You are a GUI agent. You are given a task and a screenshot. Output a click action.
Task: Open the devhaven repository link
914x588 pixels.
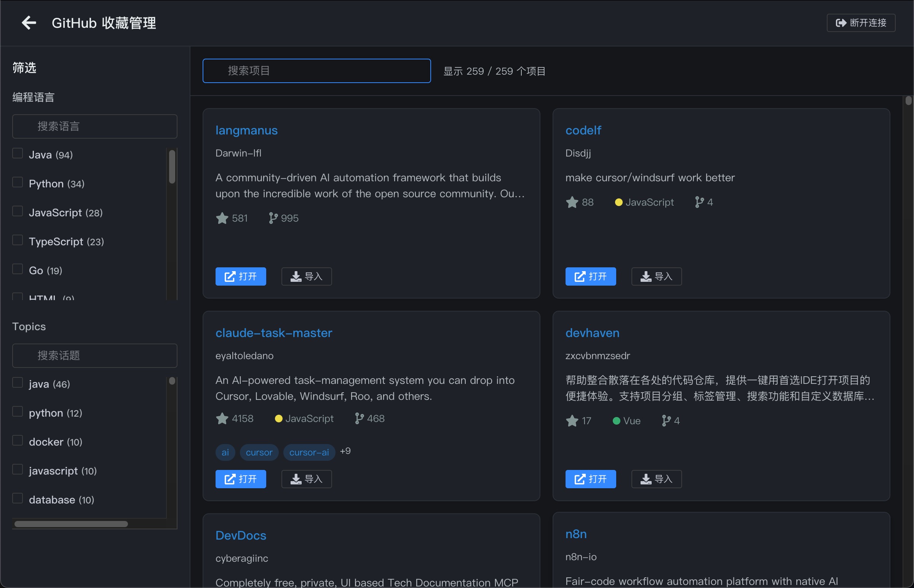click(592, 333)
